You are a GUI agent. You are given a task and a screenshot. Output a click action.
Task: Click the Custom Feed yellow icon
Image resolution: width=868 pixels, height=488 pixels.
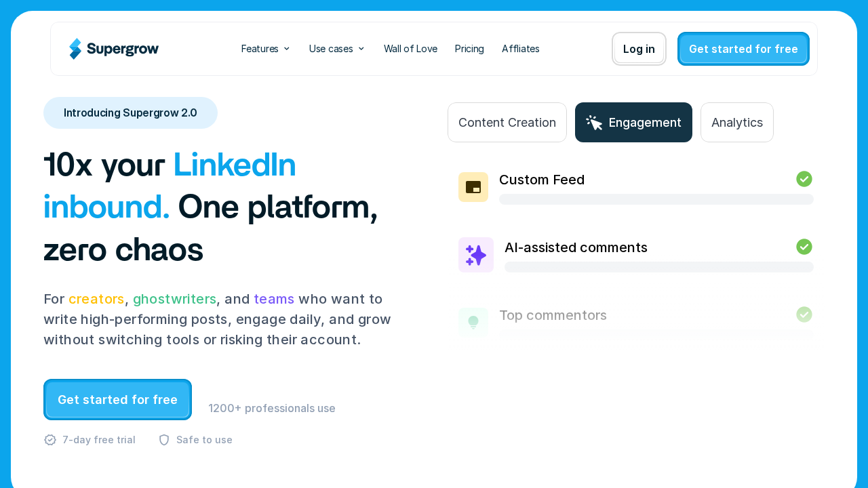[x=473, y=187]
